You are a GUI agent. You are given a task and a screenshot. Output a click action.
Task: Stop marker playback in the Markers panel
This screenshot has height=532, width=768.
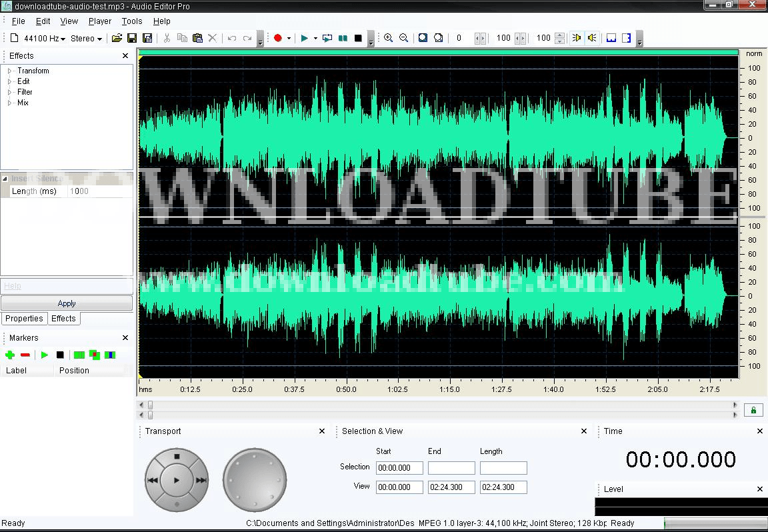coord(60,355)
